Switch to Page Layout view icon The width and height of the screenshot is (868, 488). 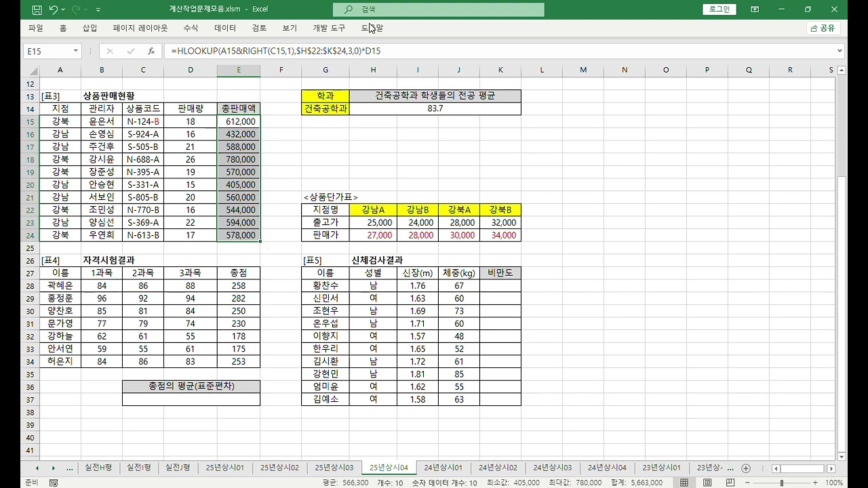707,483
